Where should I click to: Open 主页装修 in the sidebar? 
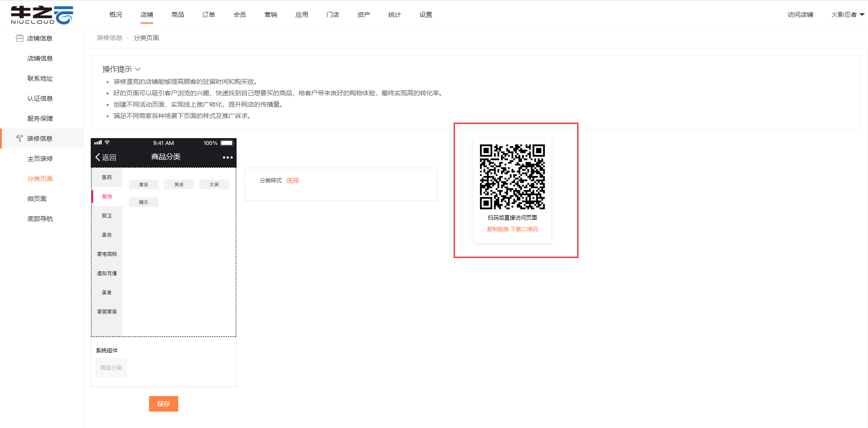tap(40, 159)
